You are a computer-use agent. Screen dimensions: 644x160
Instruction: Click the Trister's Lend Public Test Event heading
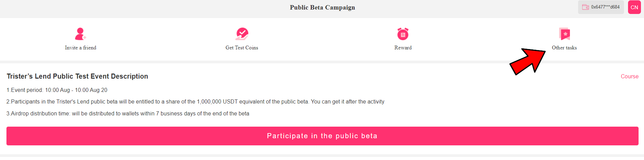pyautogui.click(x=77, y=76)
